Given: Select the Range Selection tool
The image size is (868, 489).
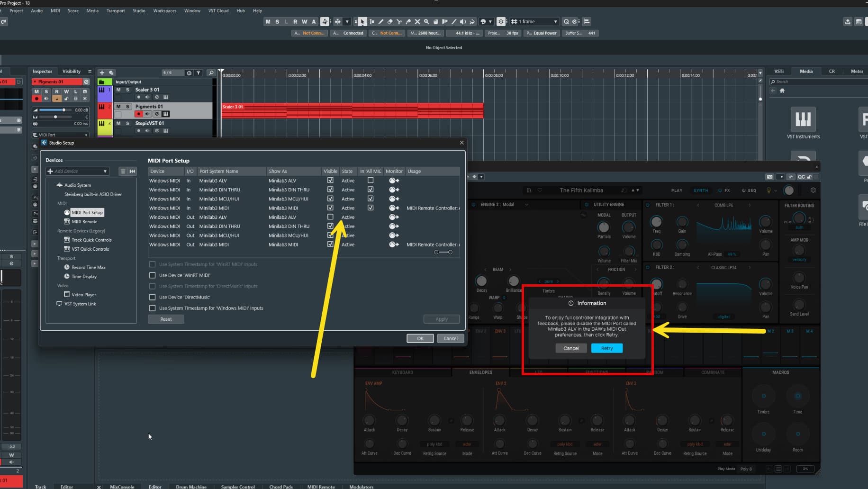Looking at the screenshot, I should 372,21.
